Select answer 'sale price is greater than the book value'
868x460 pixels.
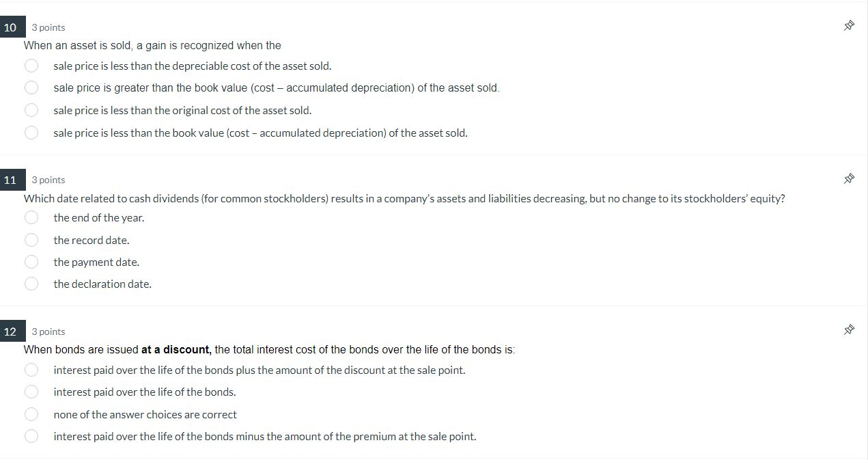point(31,87)
